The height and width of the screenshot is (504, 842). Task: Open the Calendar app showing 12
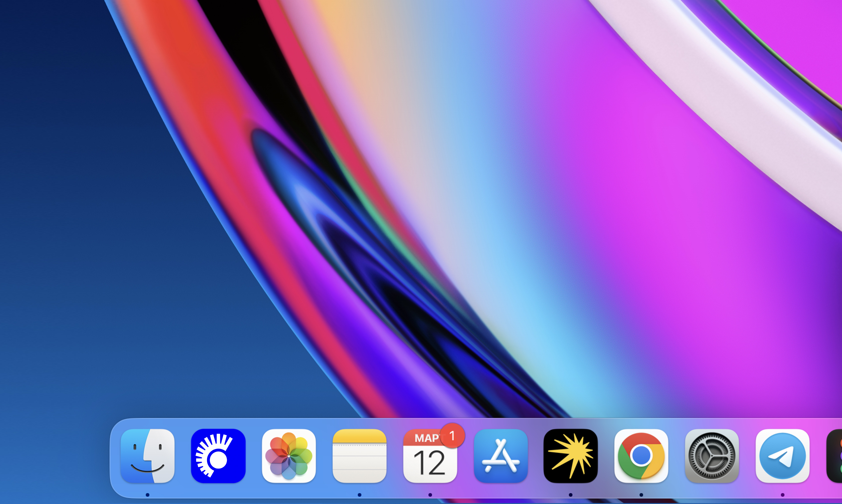pyautogui.click(x=430, y=456)
